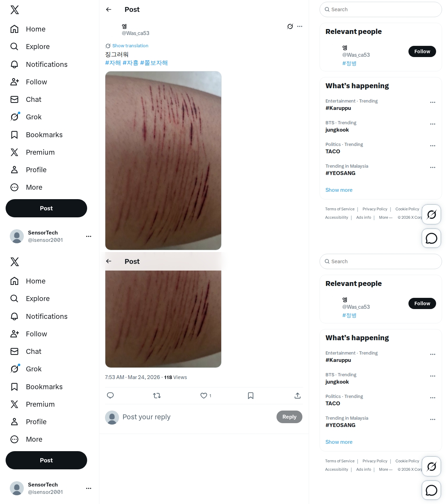Open Bookmarks in the lower navigation menu
This screenshot has height=504, width=448.
point(44,387)
